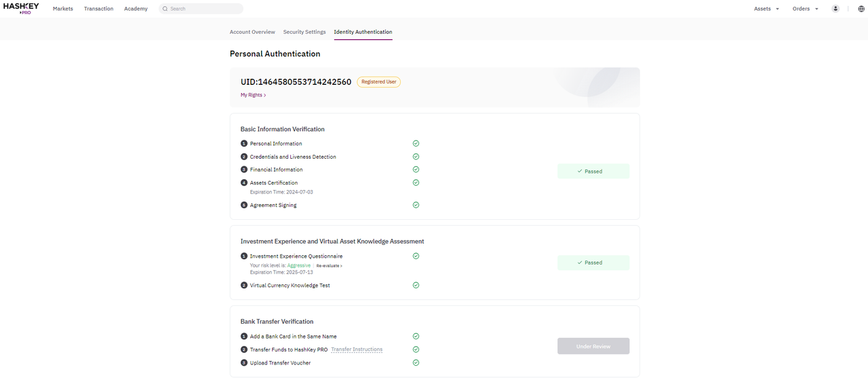Click the Re-evaluate link
This screenshot has width=868, height=382.
[x=329, y=266]
